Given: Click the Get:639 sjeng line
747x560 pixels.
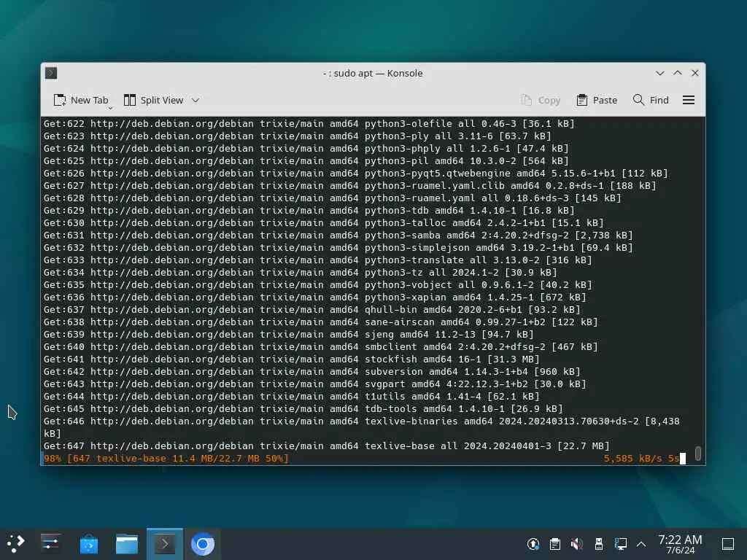Looking at the screenshot, I should click(x=289, y=334).
